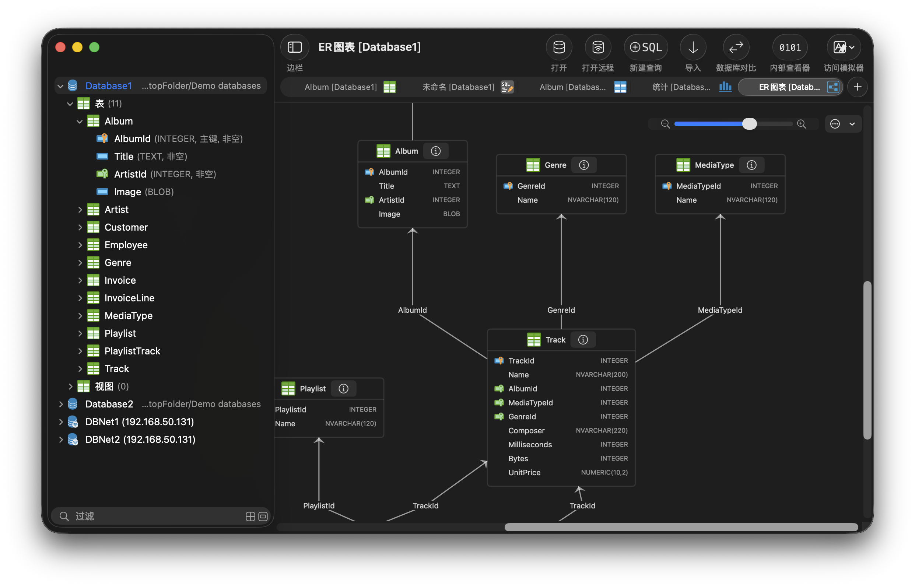The height and width of the screenshot is (588, 915).
Task: Open the internal viewer 0101 icon
Action: pyautogui.click(x=789, y=48)
